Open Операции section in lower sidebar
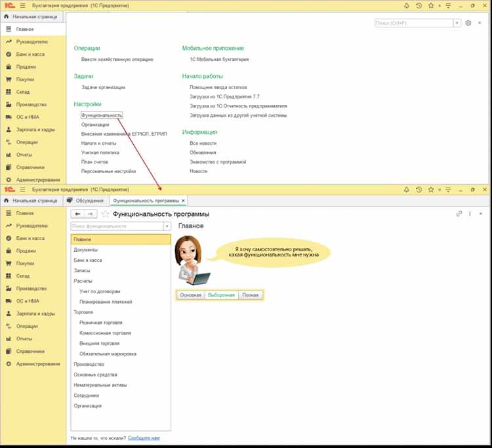 27,326
